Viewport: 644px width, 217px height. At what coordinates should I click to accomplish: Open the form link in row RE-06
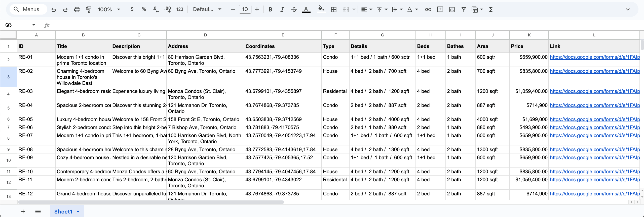click(595, 127)
